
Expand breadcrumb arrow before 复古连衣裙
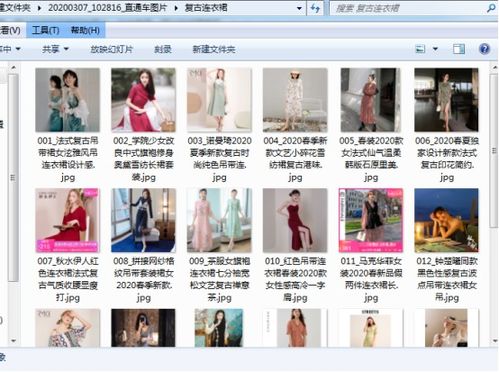click(x=176, y=8)
